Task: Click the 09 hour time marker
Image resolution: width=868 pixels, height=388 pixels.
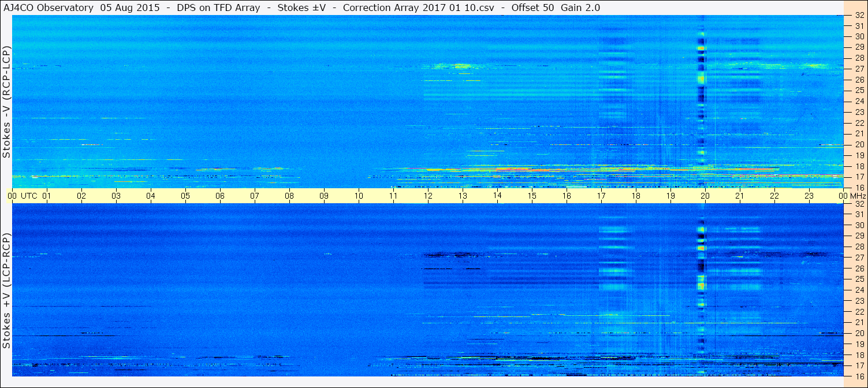Action: coord(324,196)
